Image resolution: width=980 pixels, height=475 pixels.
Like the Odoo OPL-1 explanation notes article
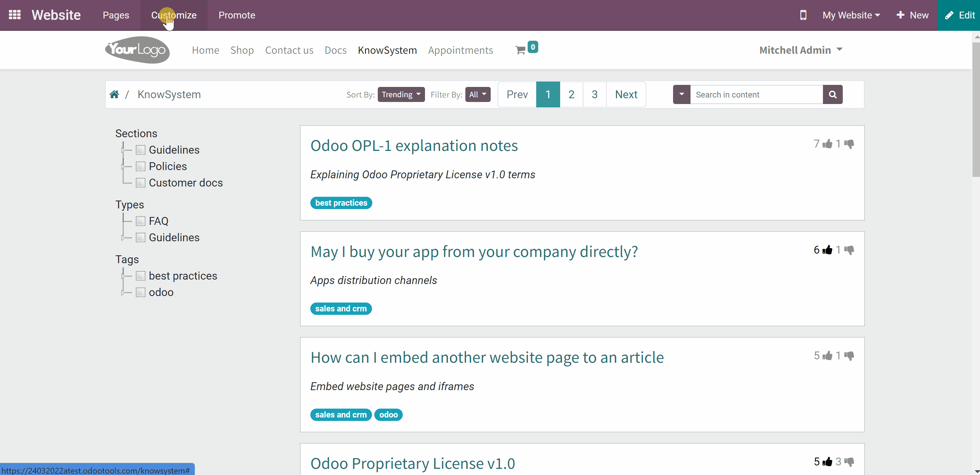pos(827,144)
